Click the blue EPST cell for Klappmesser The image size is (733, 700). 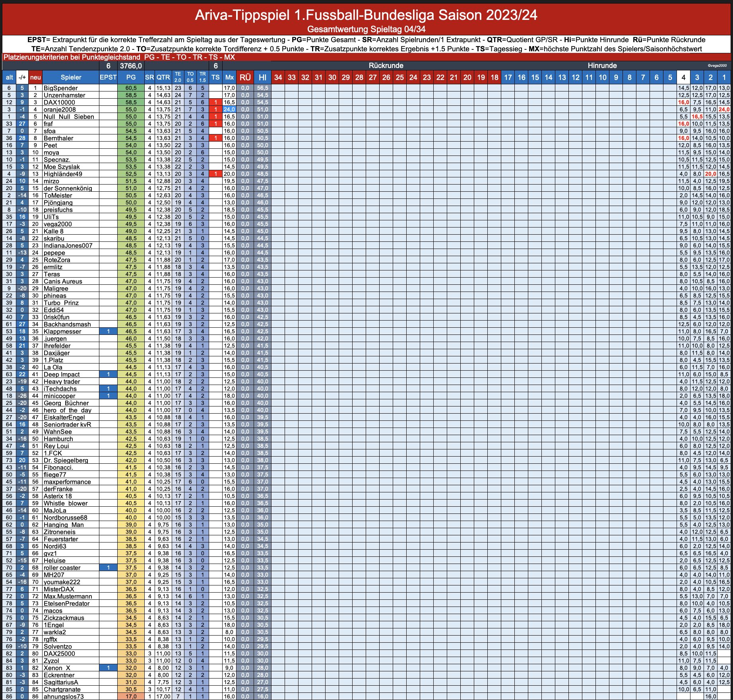108,331
